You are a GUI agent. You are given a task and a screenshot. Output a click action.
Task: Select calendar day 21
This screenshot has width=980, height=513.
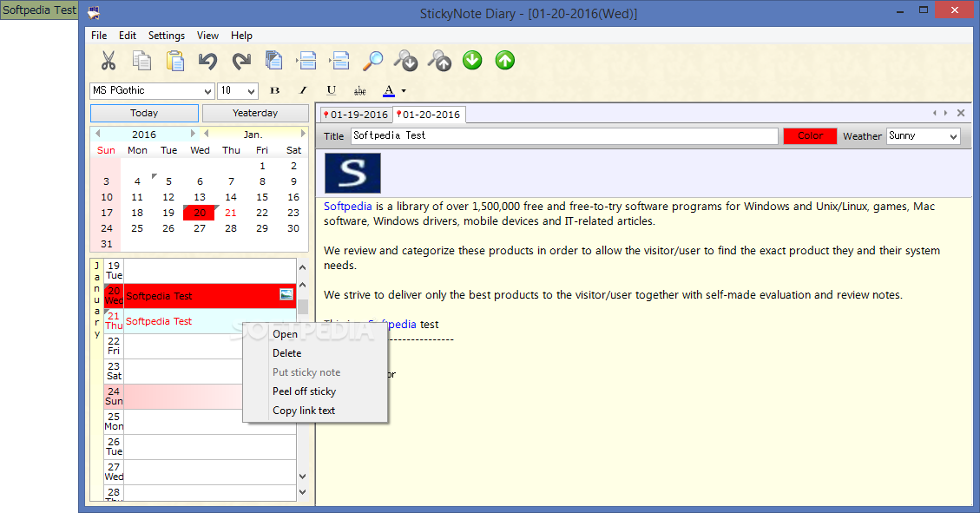click(x=231, y=213)
